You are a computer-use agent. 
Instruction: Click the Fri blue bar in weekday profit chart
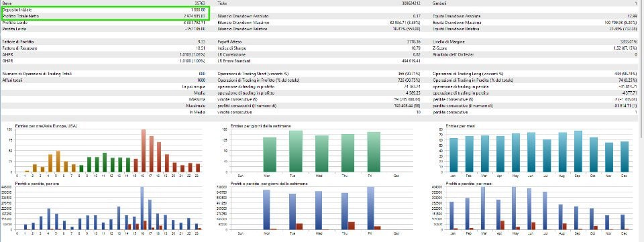(x=371, y=208)
